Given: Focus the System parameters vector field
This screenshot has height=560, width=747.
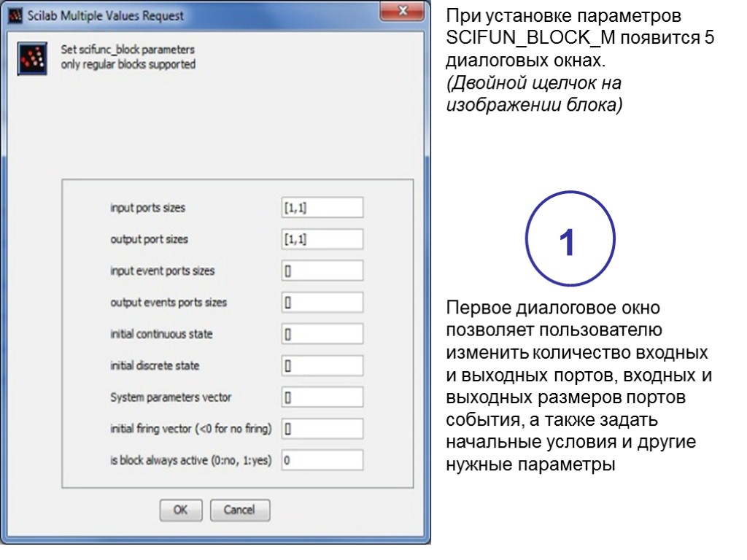Looking at the screenshot, I should tap(322, 397).
